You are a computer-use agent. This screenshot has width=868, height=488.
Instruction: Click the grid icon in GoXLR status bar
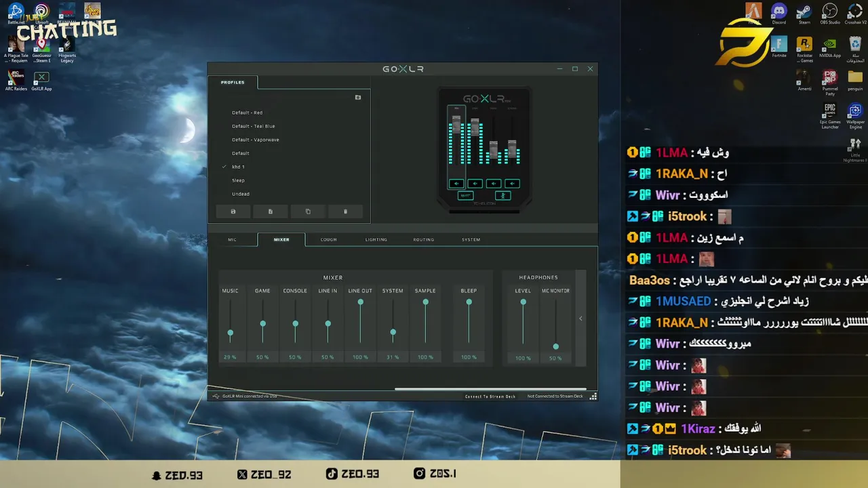point(593,396)
